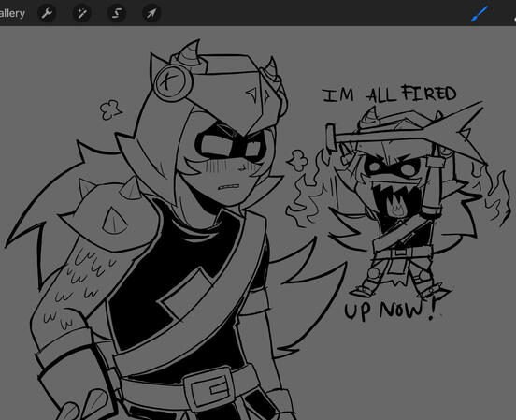The width and height of the screenshot is (516, 420).
Task: Activate the Transform arrow tool
Action: pos(151,13)
